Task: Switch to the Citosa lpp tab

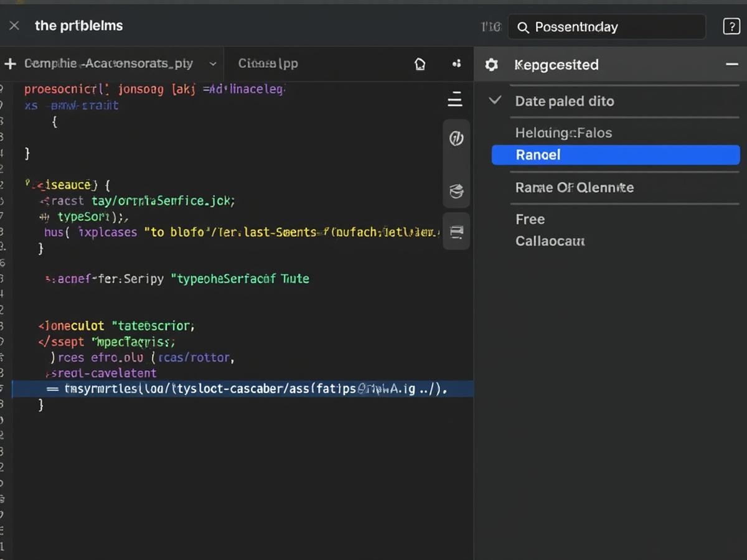Action: tap(268, 63)
